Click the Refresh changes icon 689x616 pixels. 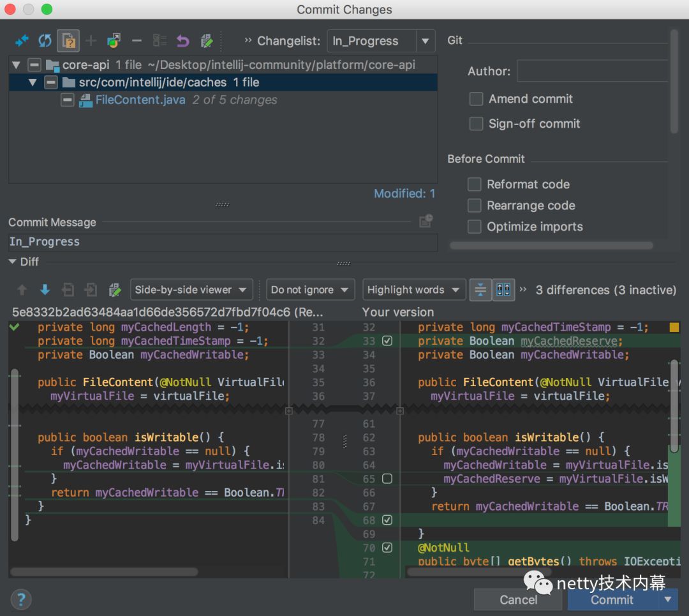coord(45,41)
